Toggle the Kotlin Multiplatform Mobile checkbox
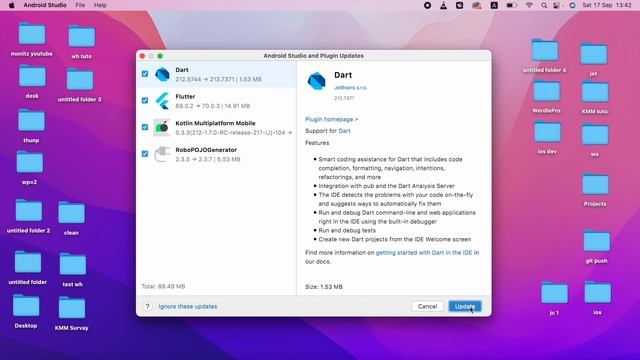This screenshot has height=360, width=640. (x=145, y=127)
